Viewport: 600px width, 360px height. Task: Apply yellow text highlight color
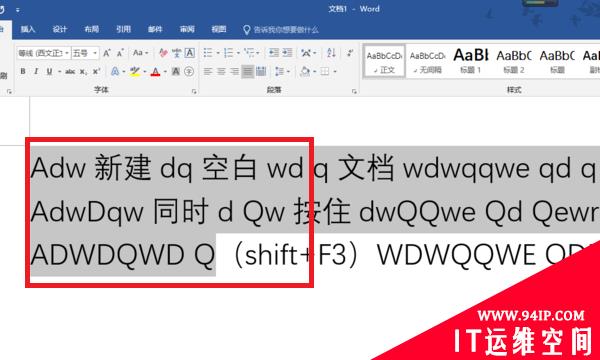135,71
